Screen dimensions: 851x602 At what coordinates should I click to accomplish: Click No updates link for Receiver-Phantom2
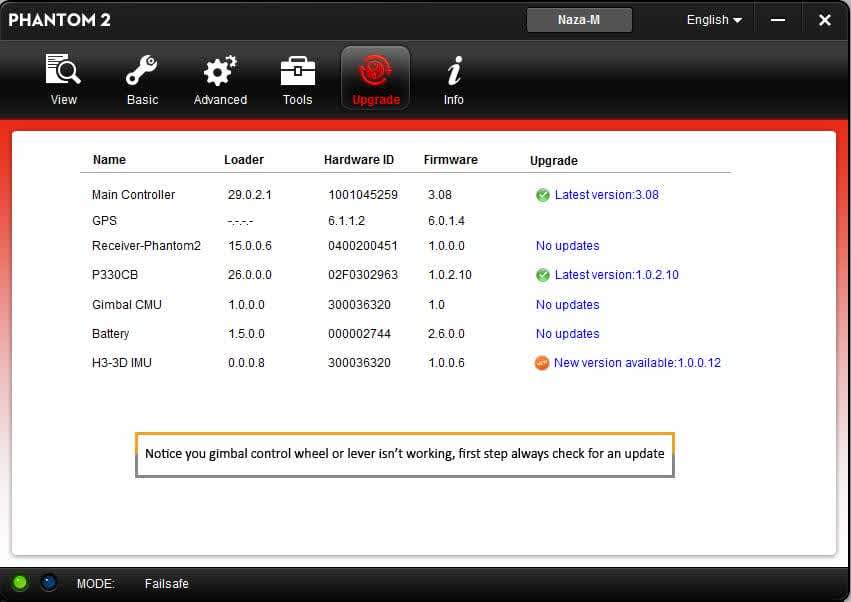568,246
